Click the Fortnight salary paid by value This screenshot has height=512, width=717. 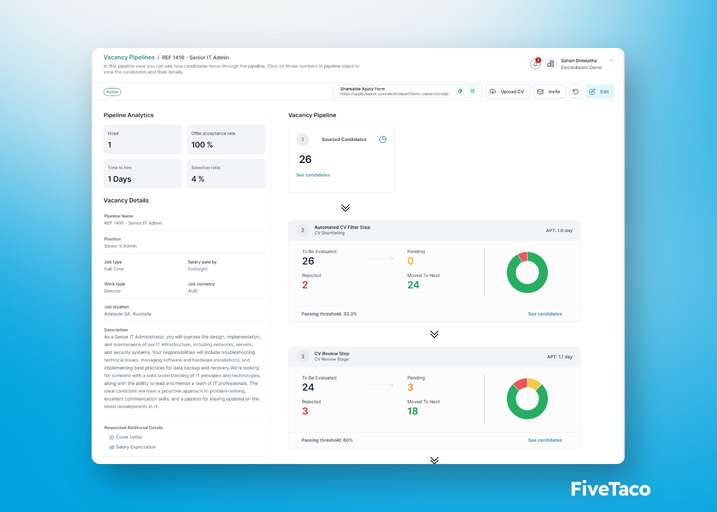(198, 269)
